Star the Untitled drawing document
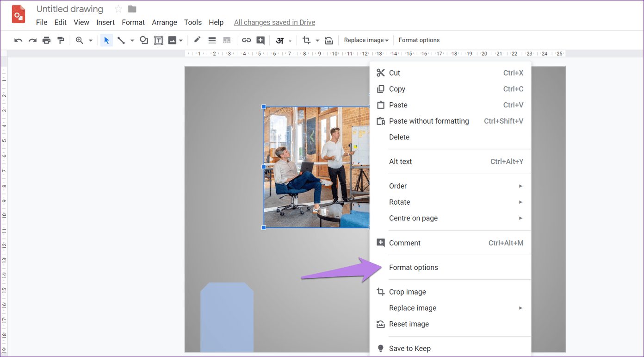Image resolution: width=644 pixels, height=357 pixels. [118, 9]
